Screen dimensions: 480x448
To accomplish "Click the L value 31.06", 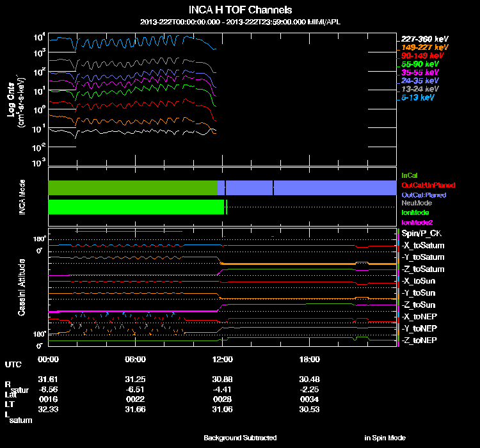I will 222,409.
